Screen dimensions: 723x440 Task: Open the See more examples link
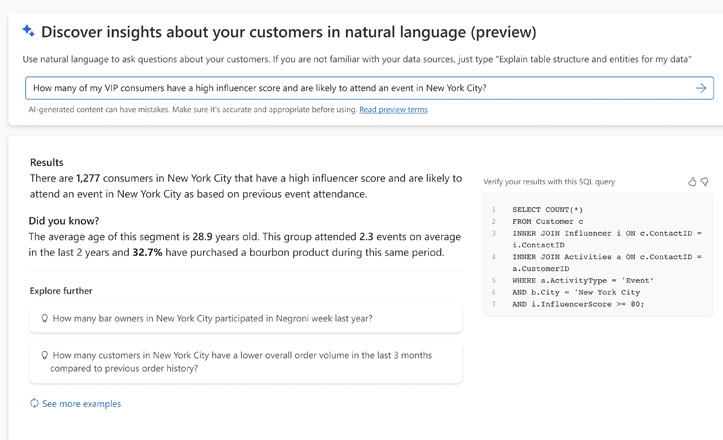(81, 404)
